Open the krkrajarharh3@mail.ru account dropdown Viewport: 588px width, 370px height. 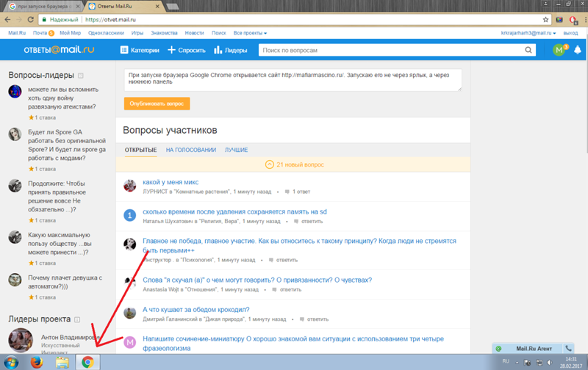tap(528, 33)
